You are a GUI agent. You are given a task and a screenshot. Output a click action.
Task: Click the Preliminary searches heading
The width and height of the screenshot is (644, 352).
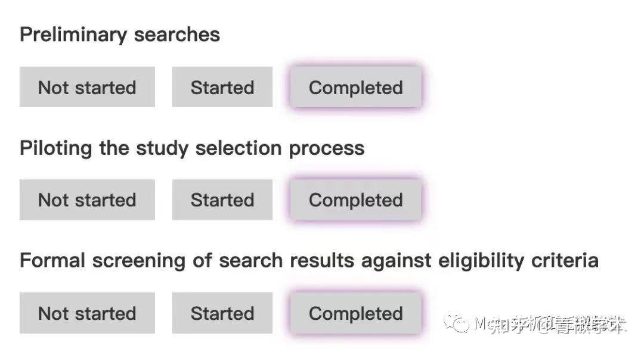120,35
